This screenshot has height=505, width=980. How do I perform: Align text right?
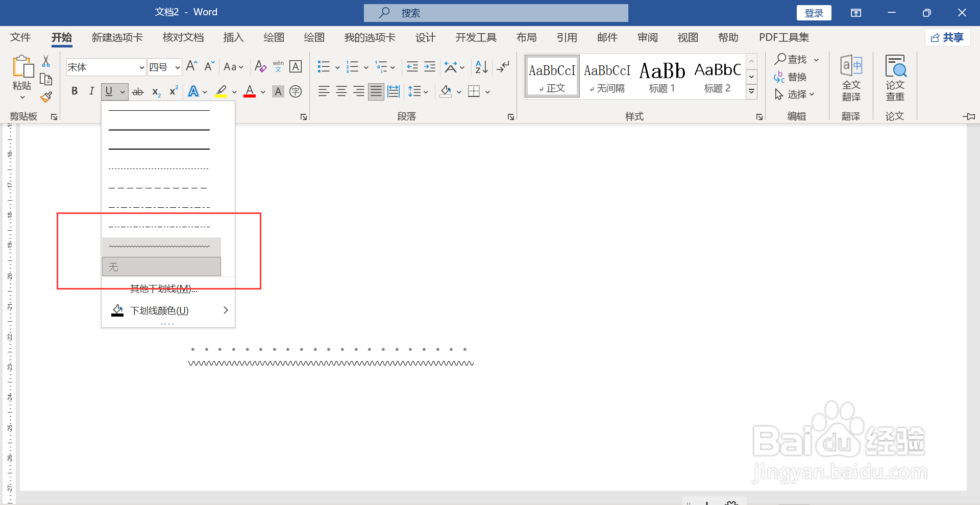pyautogui.click(x=359, y=91)
